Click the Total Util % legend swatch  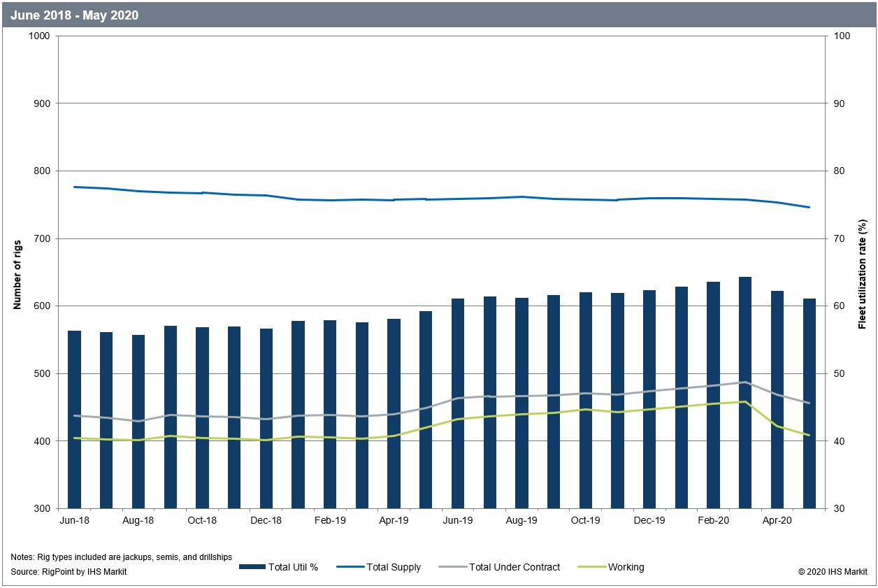(252, 567)
